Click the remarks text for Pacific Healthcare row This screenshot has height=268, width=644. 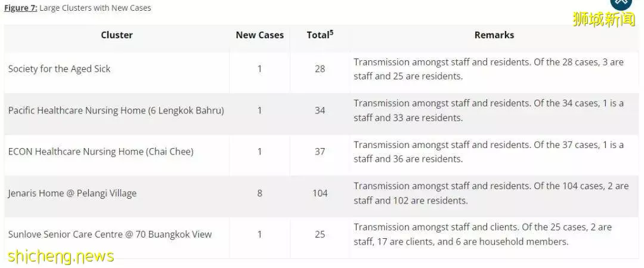coord(489,110)
